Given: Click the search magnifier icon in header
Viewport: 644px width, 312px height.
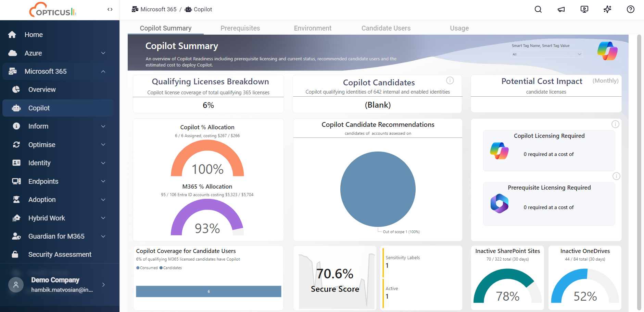Looking at the screenshot, I should 538,9.
